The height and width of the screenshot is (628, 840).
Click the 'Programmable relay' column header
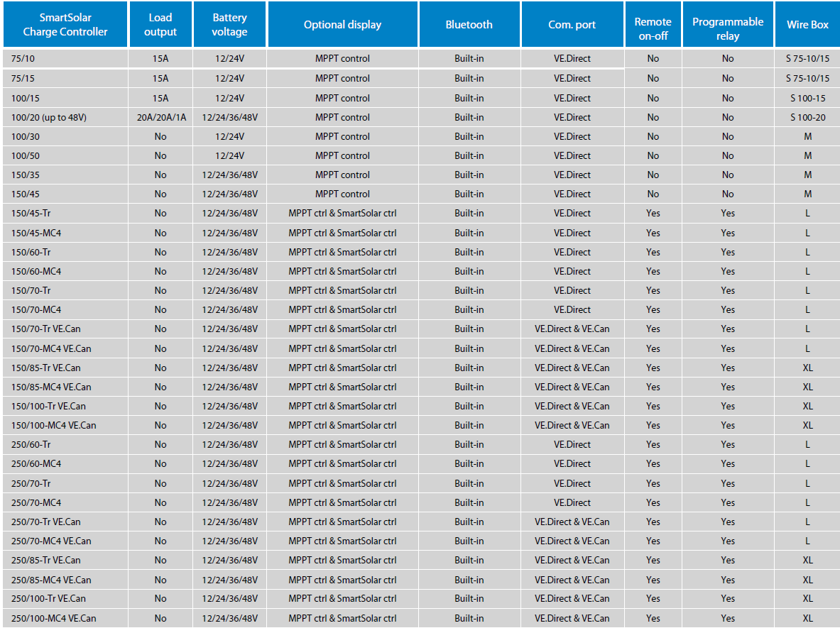[728, 25]
